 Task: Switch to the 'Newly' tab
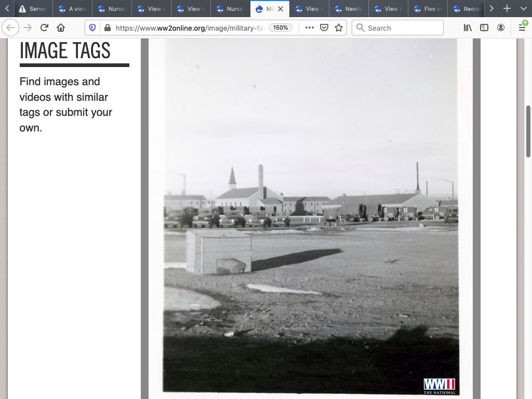tap(349, 9)
